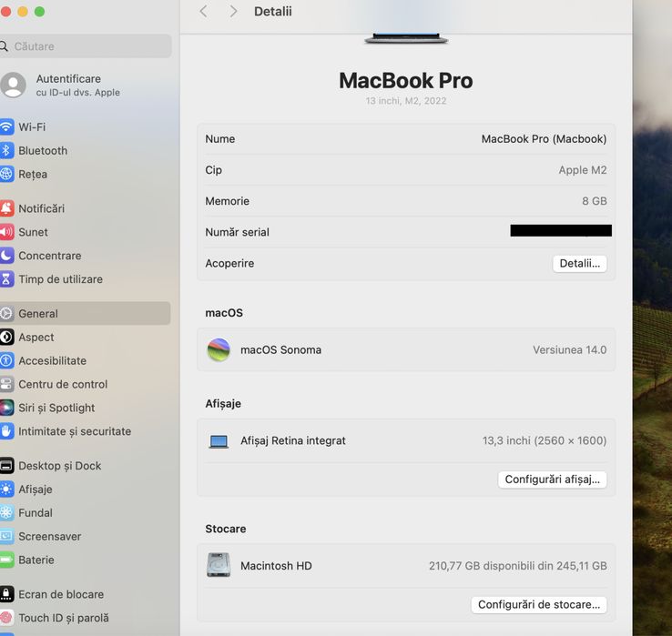This screenshot has height=636, width=672.
Task: Click the Apple ID avatar icon
Action: coord(13,85)
